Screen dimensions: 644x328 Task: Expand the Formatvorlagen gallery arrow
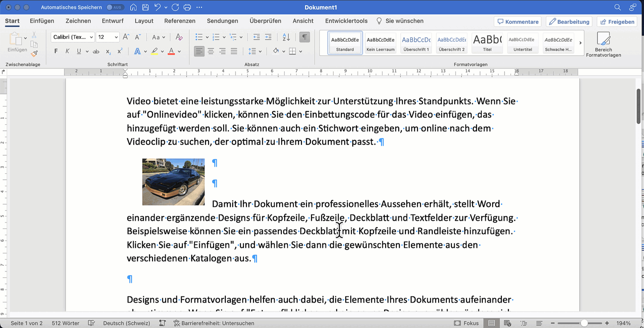pos(580,43)
